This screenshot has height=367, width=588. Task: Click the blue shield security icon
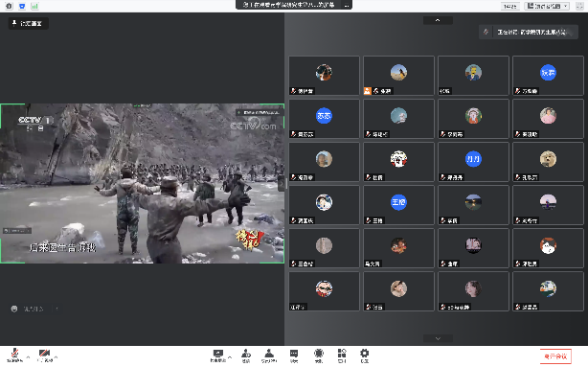click(22, 6)
